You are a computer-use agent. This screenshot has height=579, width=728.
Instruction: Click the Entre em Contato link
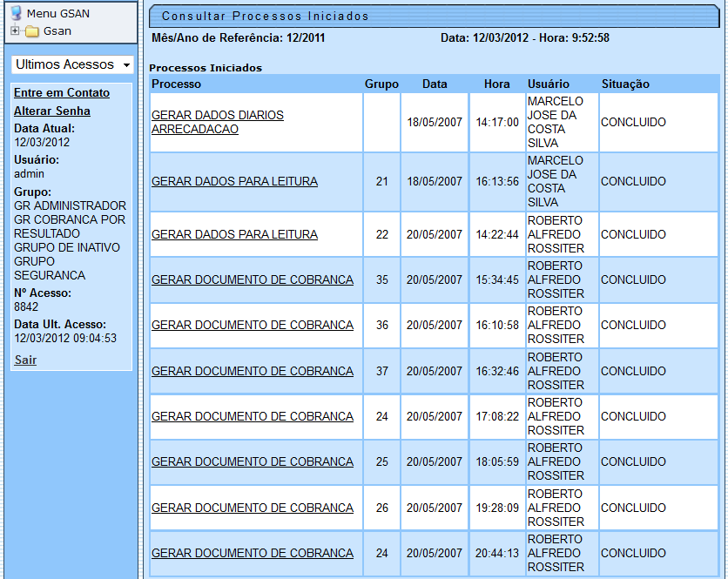click(63, 92)
